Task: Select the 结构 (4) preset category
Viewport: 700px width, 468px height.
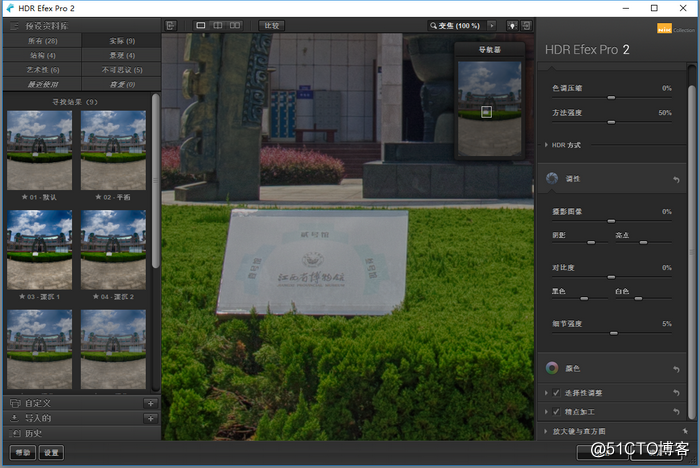Action: click(42, 55)
